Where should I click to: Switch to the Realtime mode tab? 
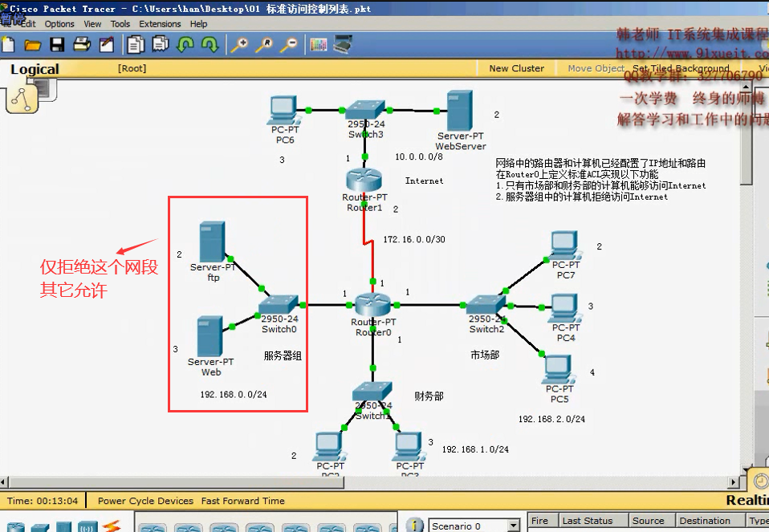(747, 500)
